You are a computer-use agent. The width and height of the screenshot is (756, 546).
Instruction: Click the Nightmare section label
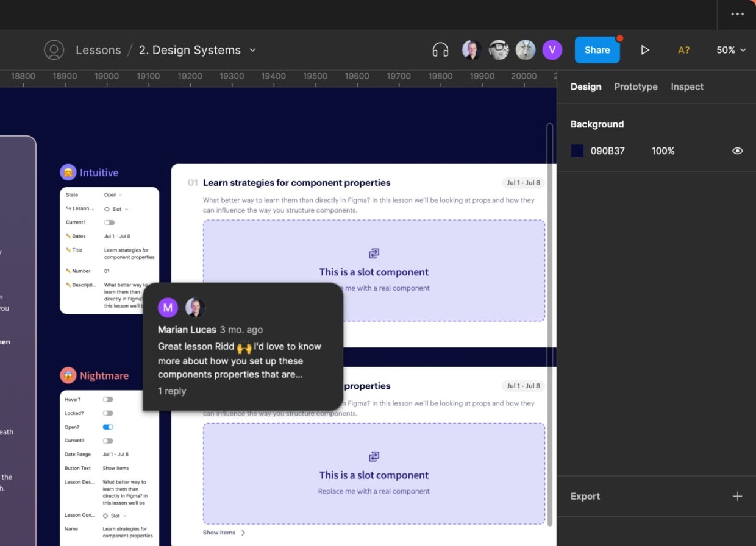tap(104, 375)
